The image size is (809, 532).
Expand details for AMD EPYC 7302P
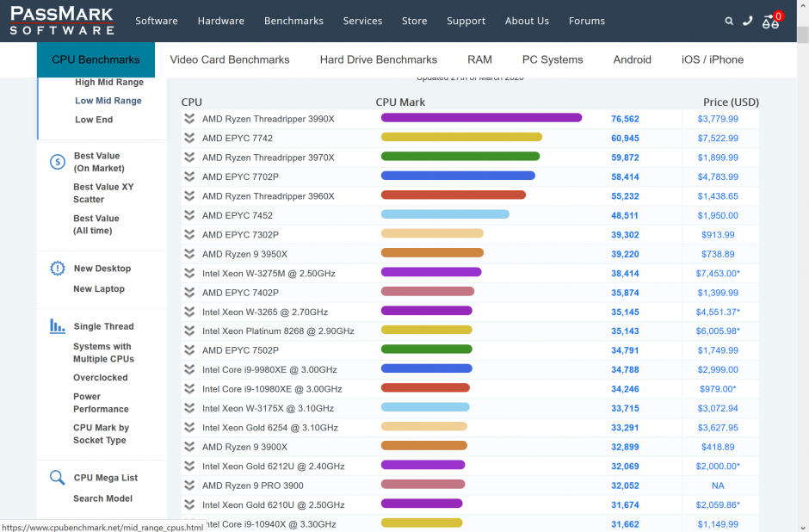(x=189, y=235)
